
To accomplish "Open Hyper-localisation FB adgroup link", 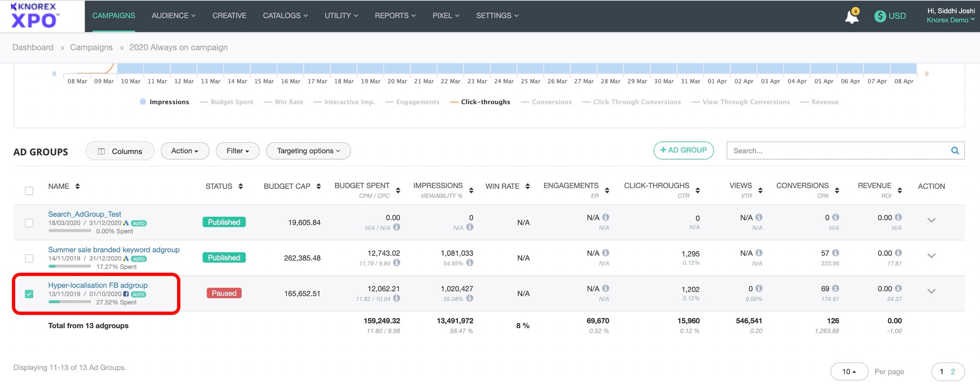I will pos(98,285).
